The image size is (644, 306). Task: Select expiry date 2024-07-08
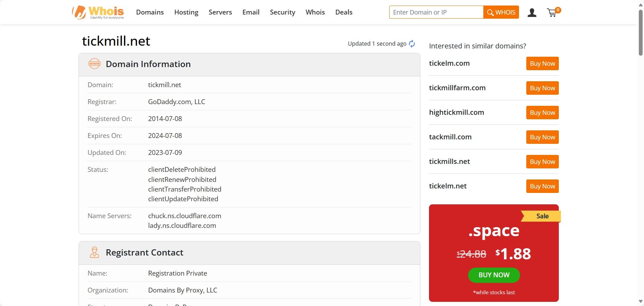(x=165, y=136)
